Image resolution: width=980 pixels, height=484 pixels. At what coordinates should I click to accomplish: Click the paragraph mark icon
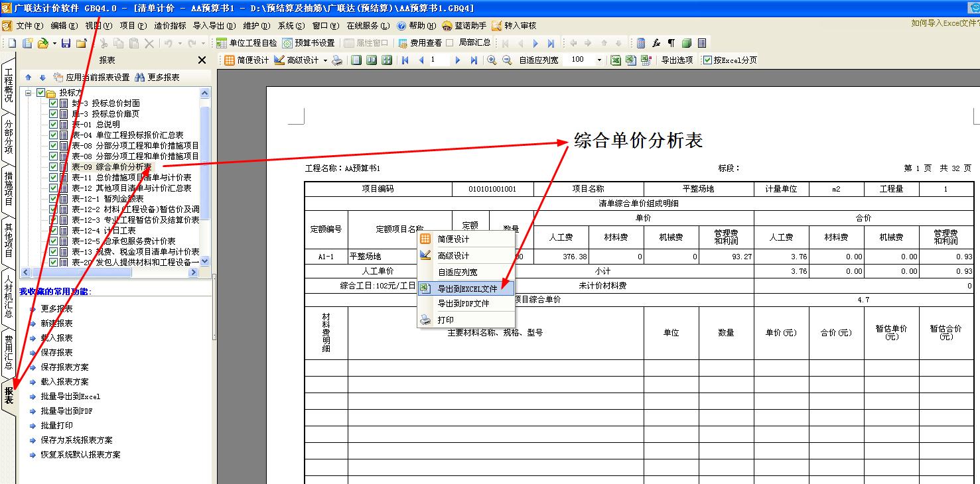coord(671,43)
